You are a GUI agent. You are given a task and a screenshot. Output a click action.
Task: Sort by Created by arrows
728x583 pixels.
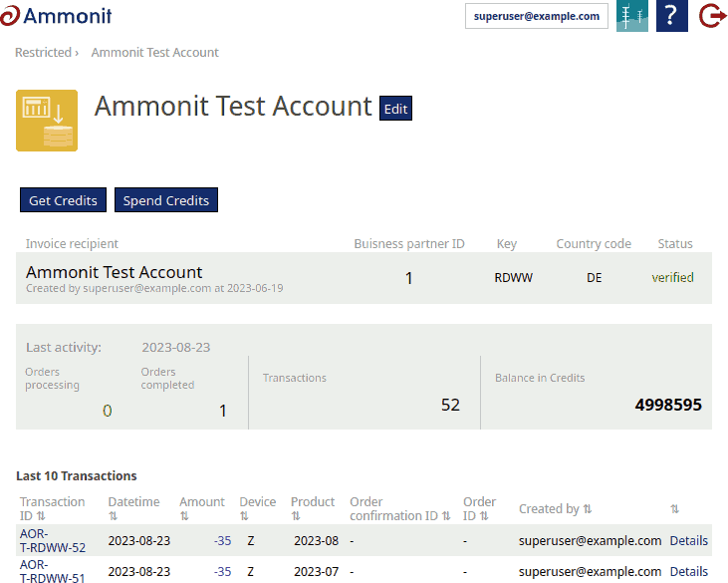[x=588, y=509]
